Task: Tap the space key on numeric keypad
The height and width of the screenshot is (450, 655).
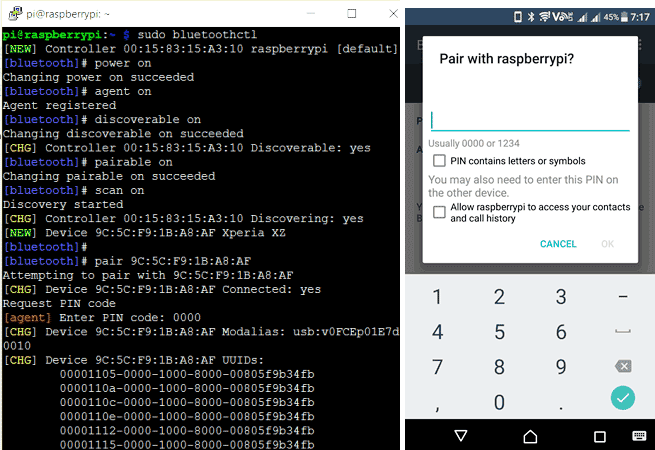Action: tap(623, 332)
